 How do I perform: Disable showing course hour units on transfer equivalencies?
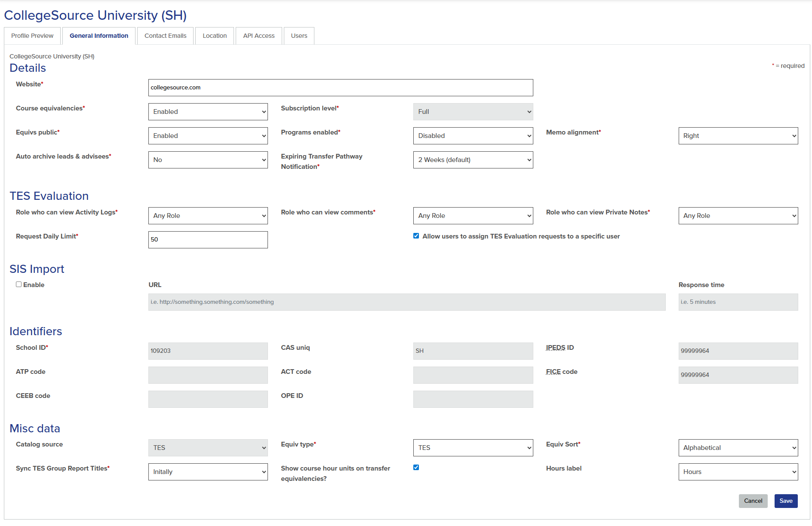click(416, 468)
